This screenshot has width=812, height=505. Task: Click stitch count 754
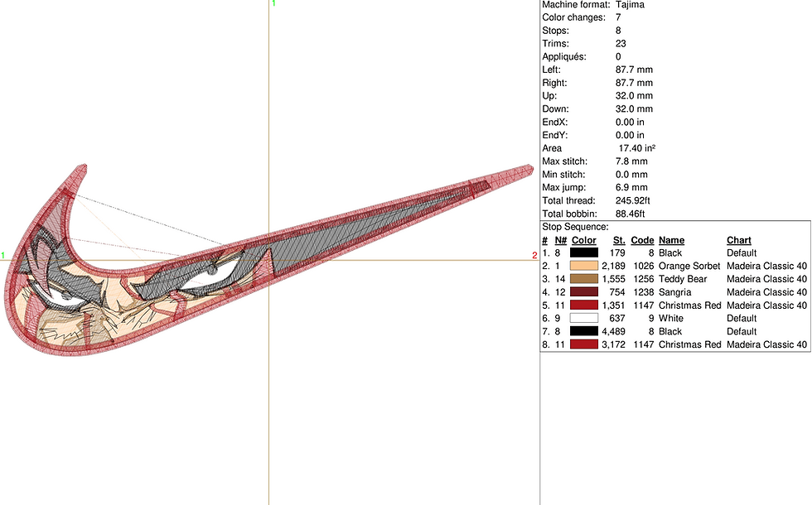(616, 292)
